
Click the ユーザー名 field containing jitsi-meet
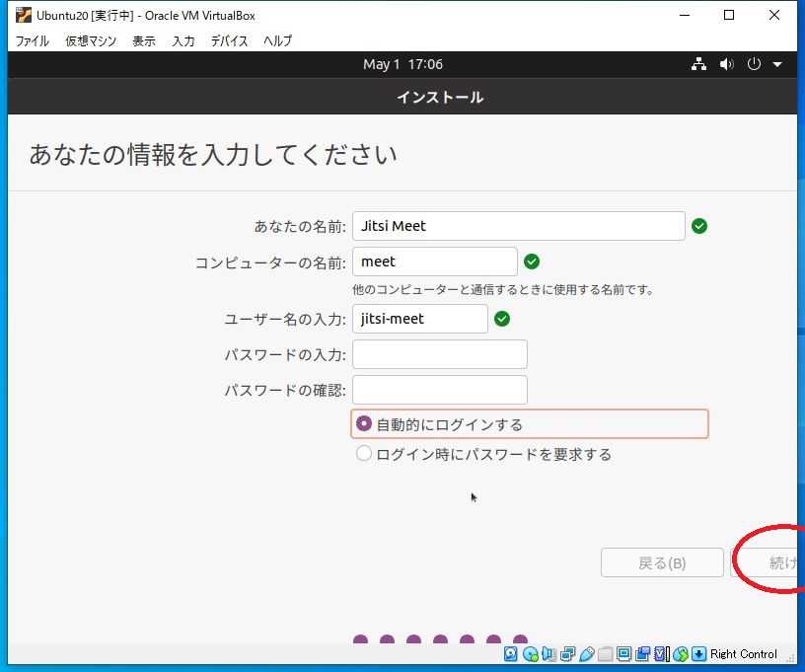click(420, 319)
